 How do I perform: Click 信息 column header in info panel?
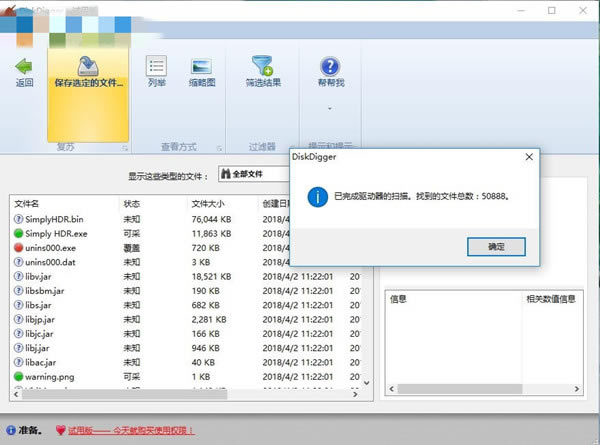398,299
